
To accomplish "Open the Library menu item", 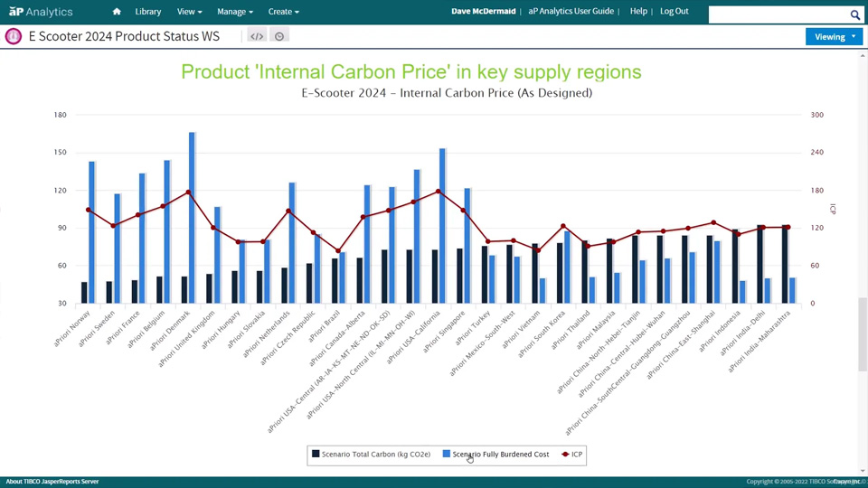I will pos(148,12).
